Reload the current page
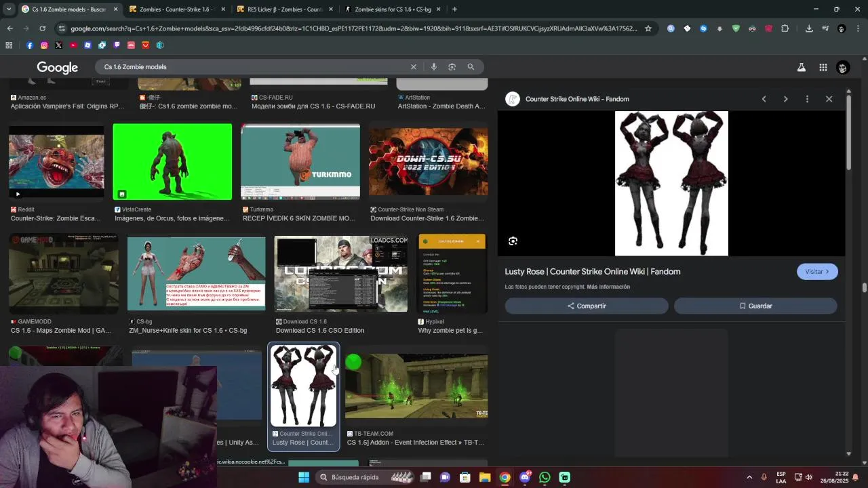This screenshot has width=868, height=488. pyautogui.click(x=42, y=28)
